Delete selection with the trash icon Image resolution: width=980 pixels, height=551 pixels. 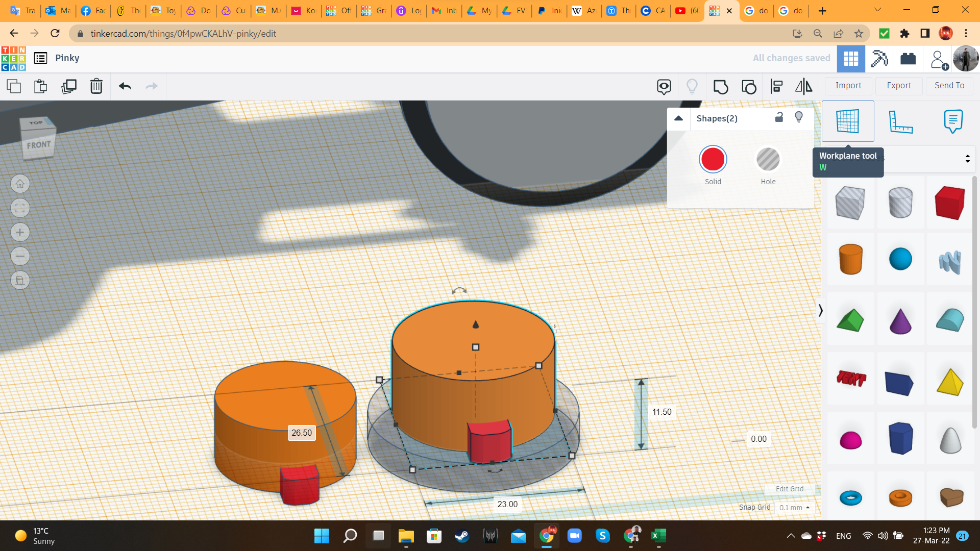96,86
